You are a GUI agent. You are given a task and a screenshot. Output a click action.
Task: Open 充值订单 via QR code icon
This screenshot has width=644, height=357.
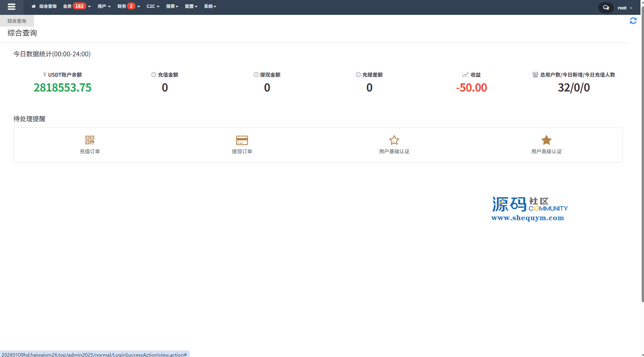[90, 140]
